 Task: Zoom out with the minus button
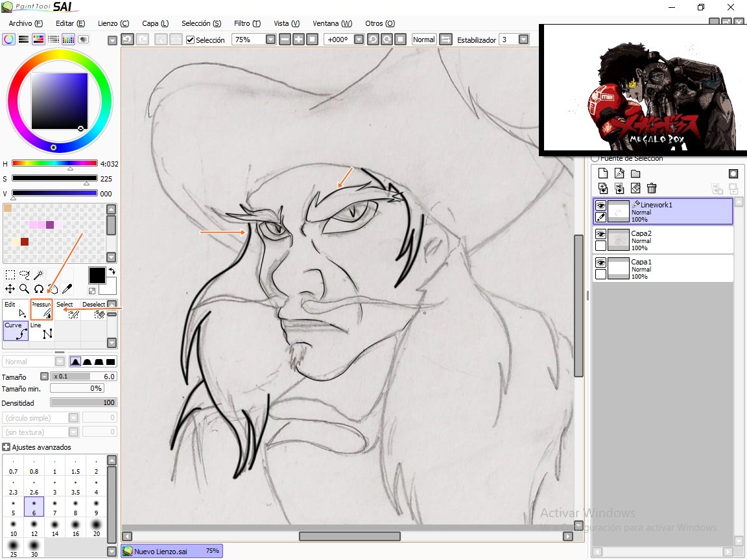pyautogui.click(x=285, y=40)
